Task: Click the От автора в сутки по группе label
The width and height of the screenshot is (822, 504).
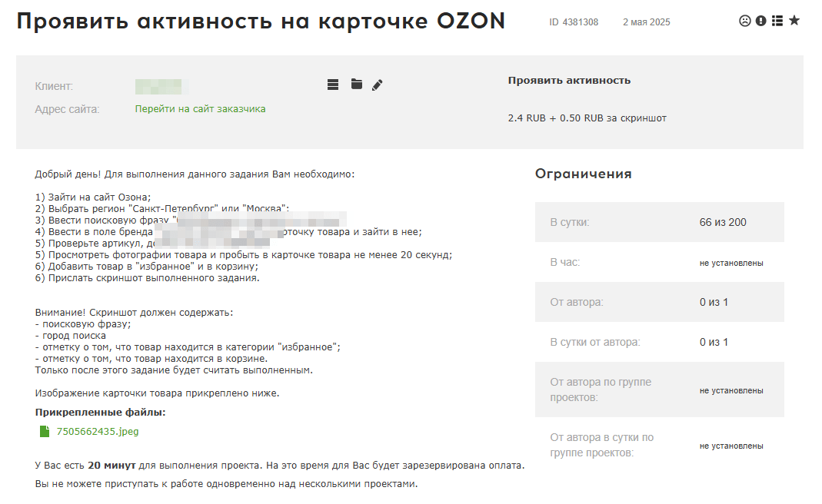Action: [602, 445]
